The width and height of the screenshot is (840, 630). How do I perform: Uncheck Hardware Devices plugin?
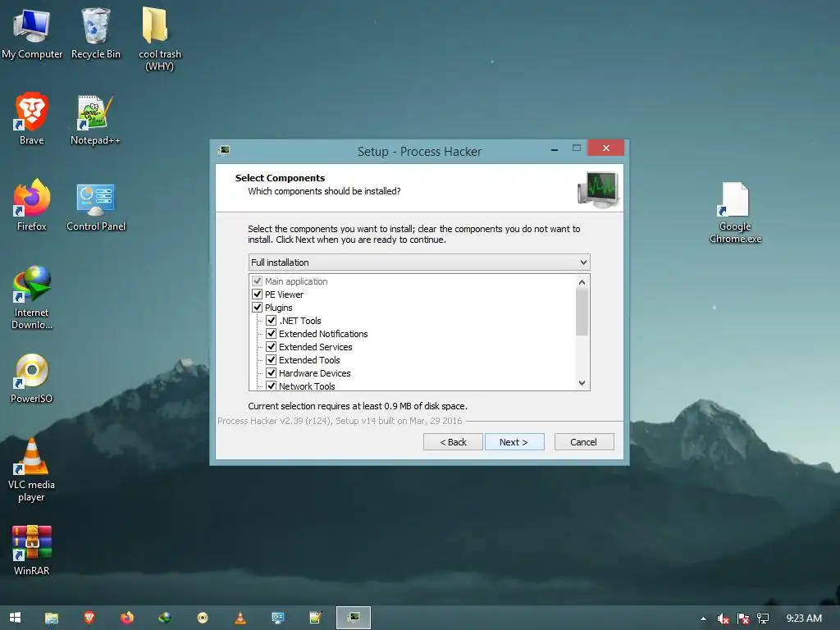(x=271, y=373)
